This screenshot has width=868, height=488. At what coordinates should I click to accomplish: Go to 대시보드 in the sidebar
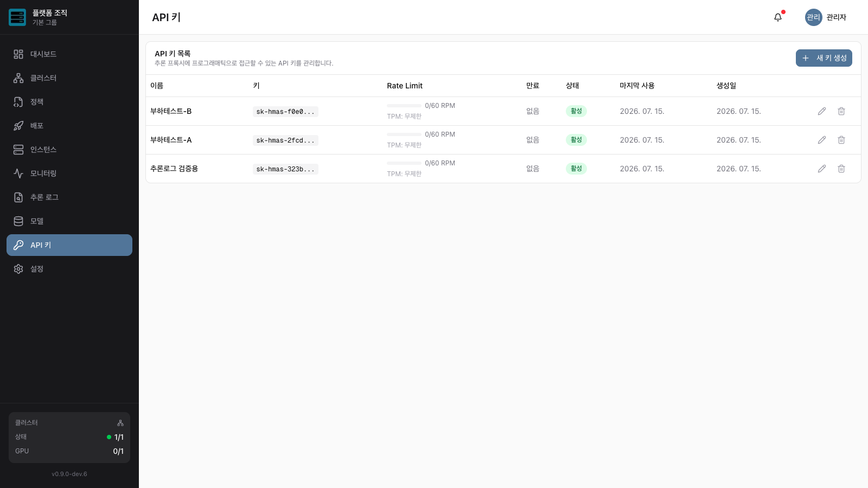click(x=69, y=54)
